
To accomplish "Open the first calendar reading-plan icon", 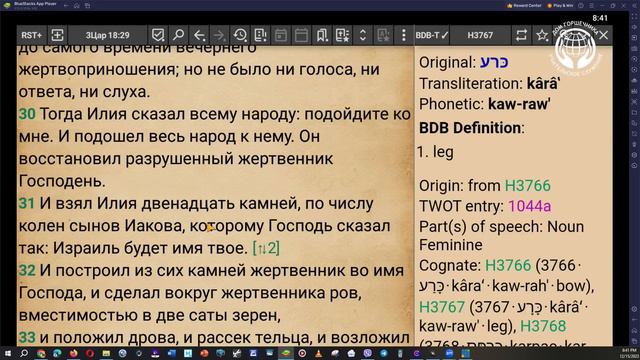I will click(281, 35).
